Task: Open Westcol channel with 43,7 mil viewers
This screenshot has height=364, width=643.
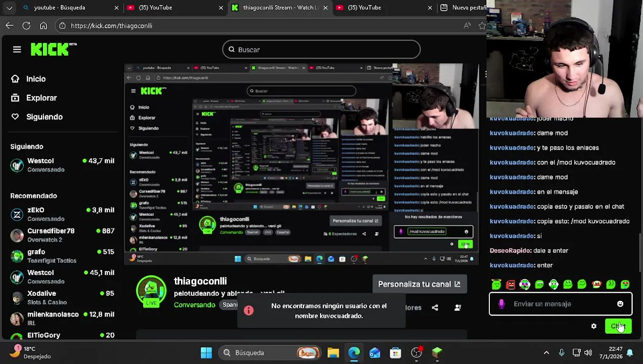Action: [x=63, y=165]
